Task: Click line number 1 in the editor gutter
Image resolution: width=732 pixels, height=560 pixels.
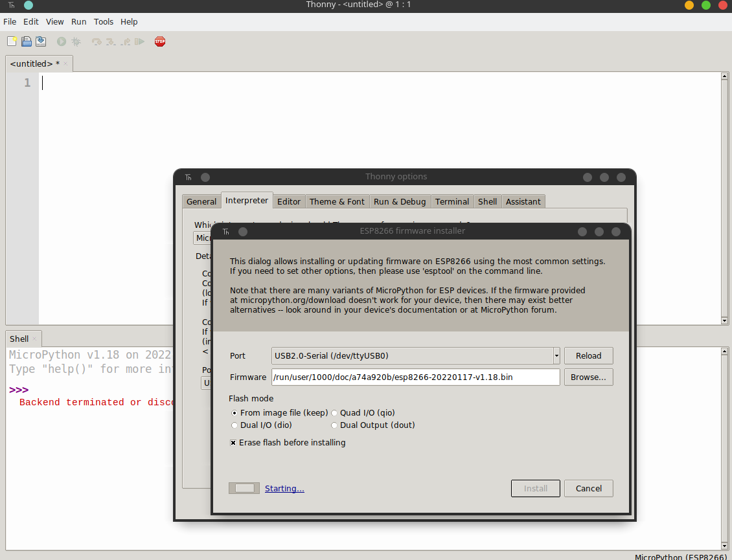Action: click(x=27, y=83)
